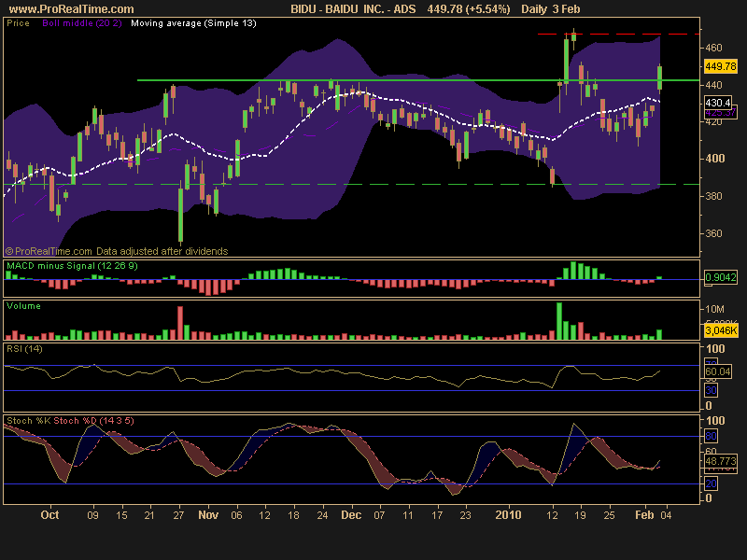This screenshot has width=747, height=560.
Task: Click the 48.773 stochastic value tag
Action: click(x=720, y=461)
